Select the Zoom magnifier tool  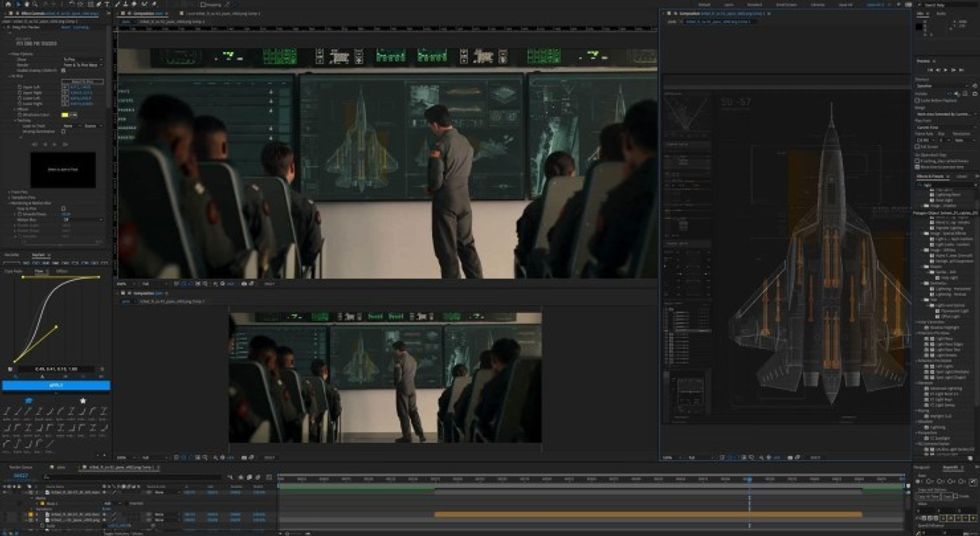click(35, 4)
